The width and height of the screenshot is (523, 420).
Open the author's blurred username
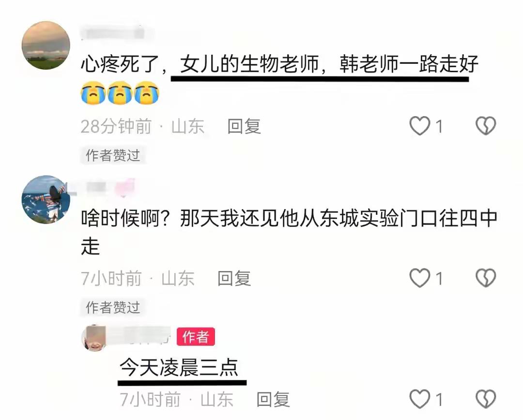coord(141,336)
